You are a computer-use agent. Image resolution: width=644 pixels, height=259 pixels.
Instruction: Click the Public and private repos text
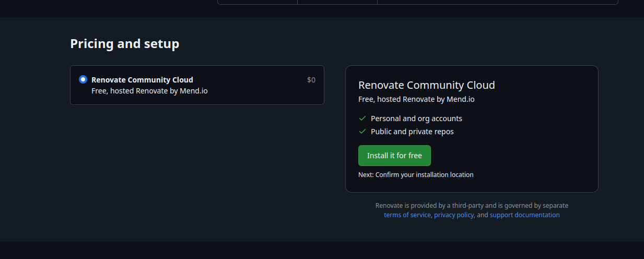click(x=412, y=132)
